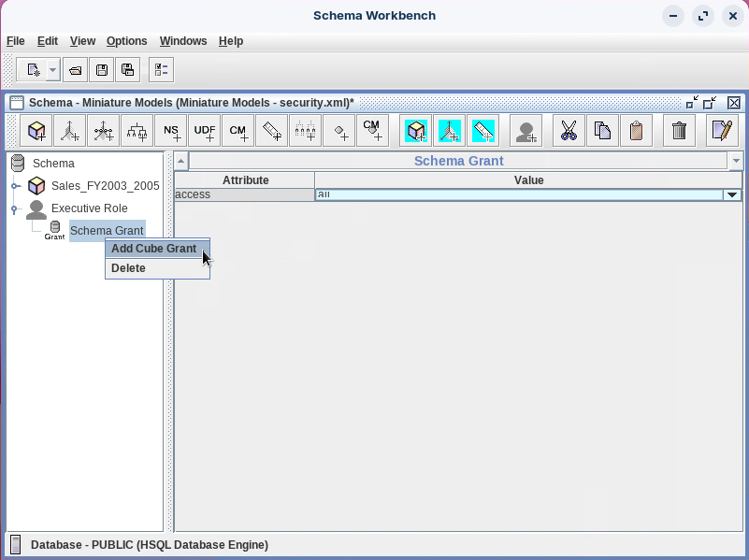Image resolution: width=749 pixels, height=560 pixels.
Task: Choose Delete from the context menu
Action: 129,268
